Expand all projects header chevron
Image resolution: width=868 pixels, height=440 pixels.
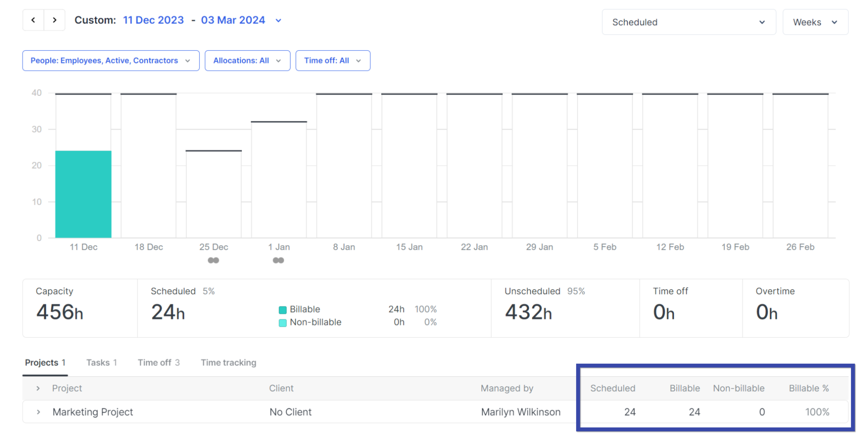pos(38,388)
